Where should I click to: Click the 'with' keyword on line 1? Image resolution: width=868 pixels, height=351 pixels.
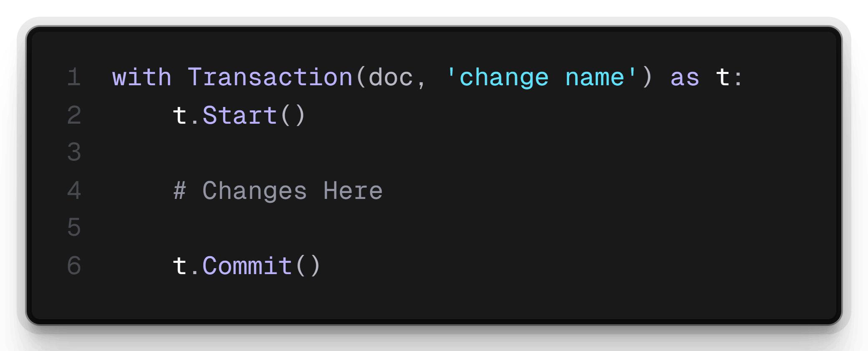click(x=142, y=77)
